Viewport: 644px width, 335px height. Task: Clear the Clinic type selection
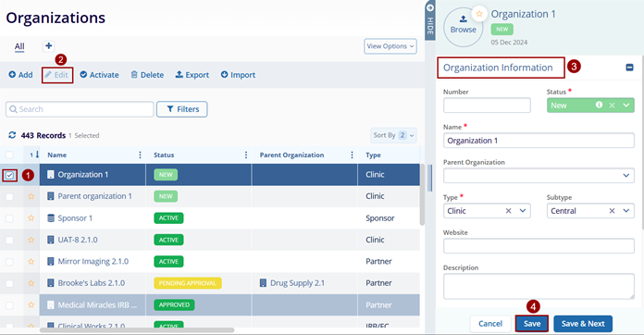point(508,211)
